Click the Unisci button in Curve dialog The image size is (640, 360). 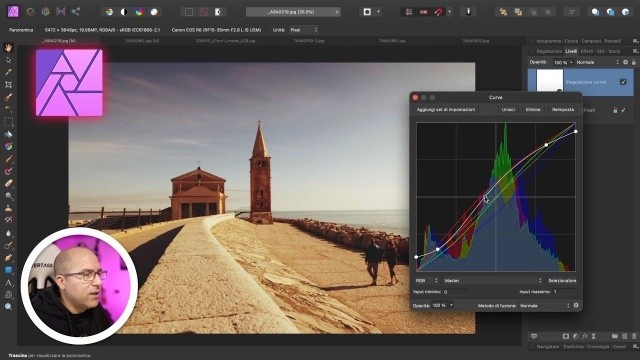pos(508,110)
